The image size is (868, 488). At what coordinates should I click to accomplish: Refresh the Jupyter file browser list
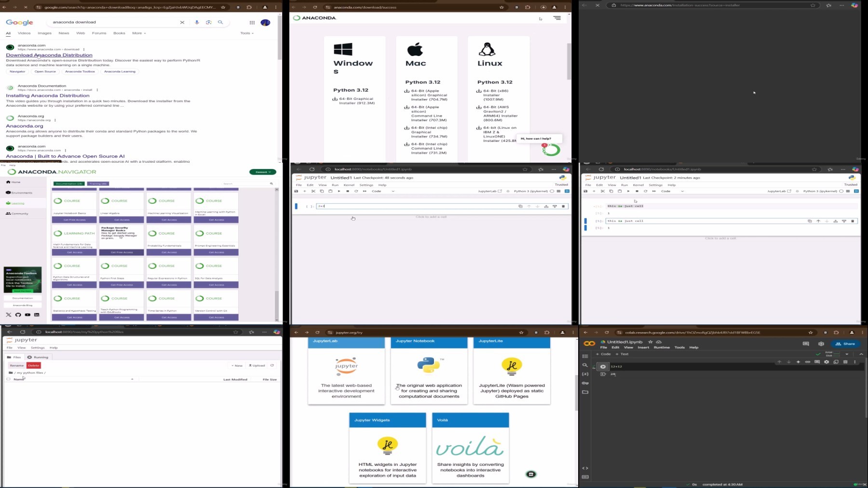[272, 365]
